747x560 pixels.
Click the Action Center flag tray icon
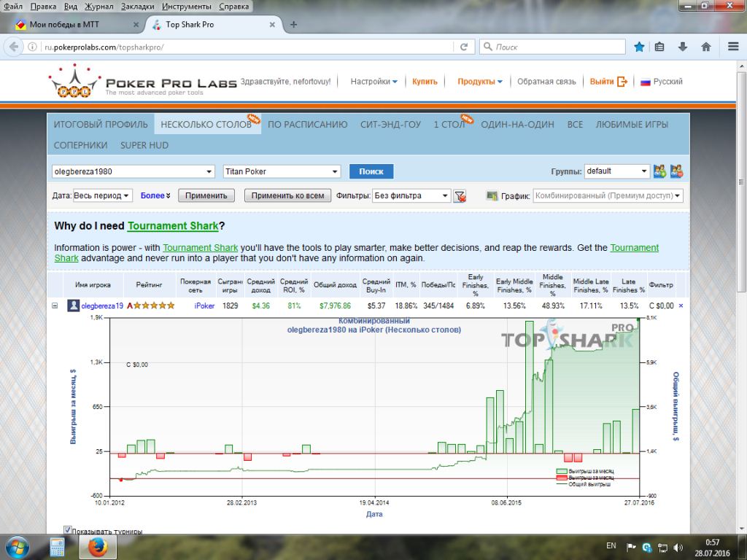coord(631,547)
